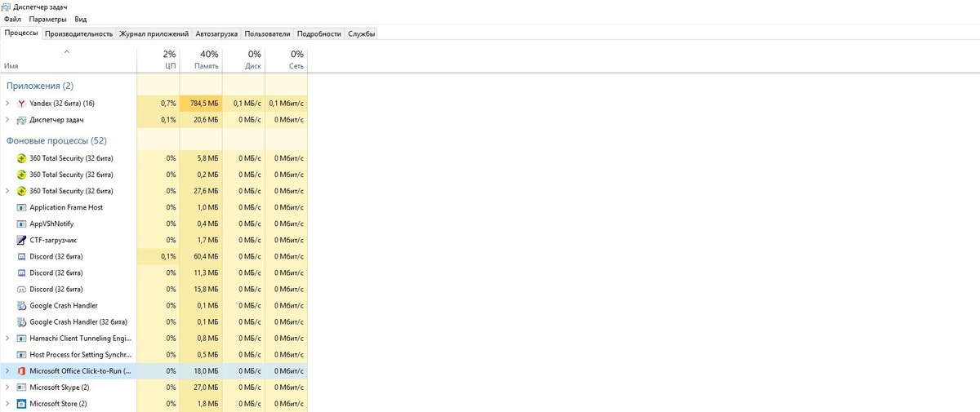The width and height of the screenshot is (980, 412).
Task: Open the Параметры menu
Action: tap(48, 19)
